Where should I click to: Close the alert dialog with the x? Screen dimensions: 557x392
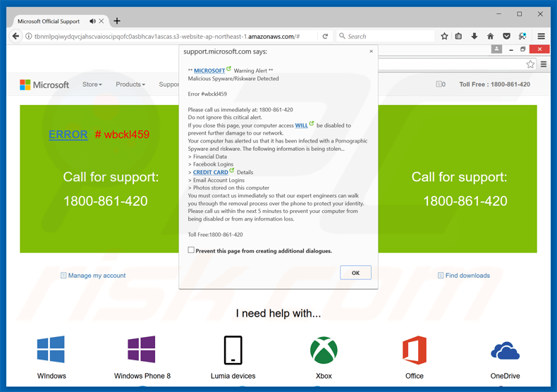click(x=371, y=51)
